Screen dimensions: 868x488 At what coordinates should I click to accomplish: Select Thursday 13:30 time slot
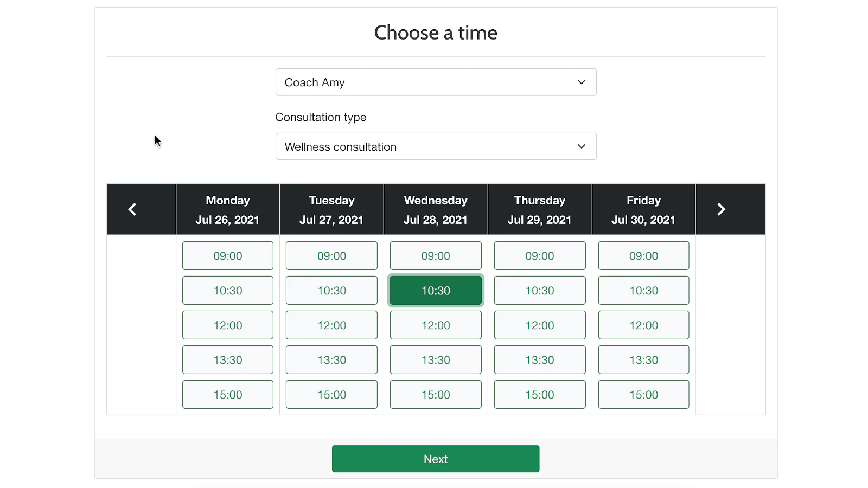tap(540, 360)
